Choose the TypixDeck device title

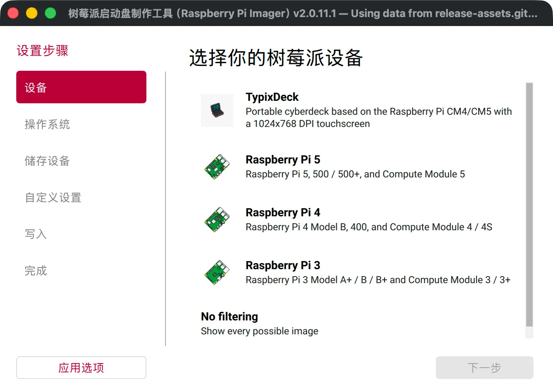(x=272, y=97)
